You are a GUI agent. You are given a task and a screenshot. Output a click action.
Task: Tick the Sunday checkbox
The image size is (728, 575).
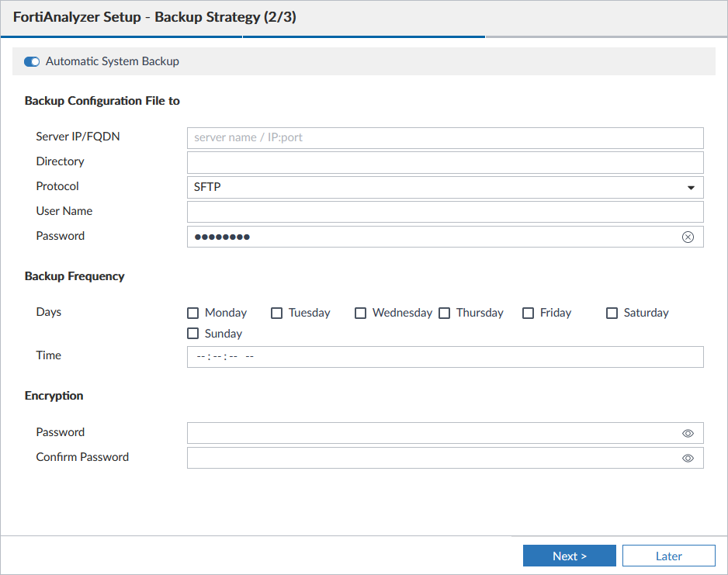(x=193, y=334)
